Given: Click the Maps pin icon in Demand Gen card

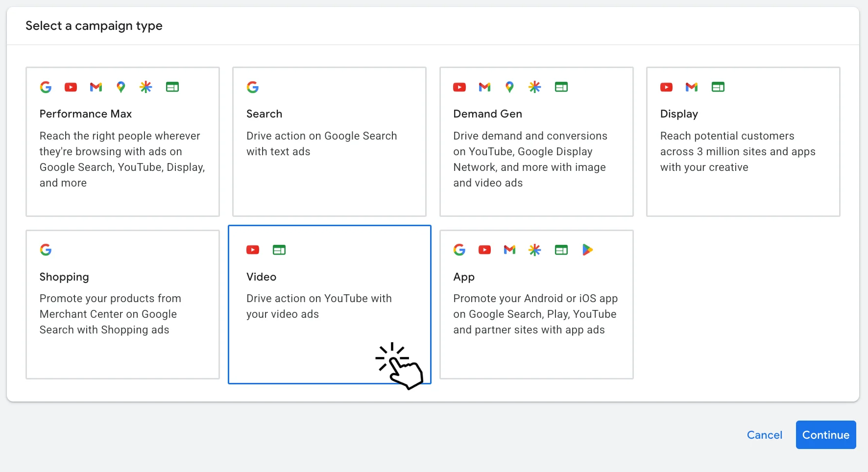Looking at the screenshot, I should [x=510, y=87].
